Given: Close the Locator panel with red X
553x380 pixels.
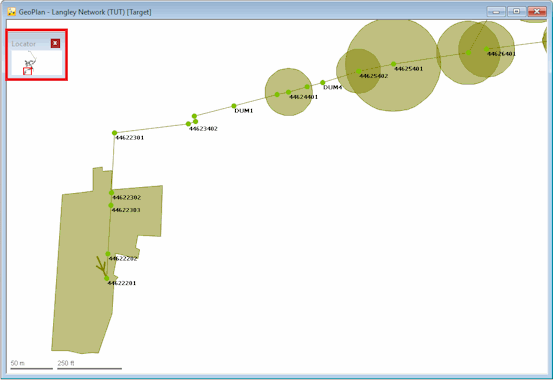Looking at the screenshot, I should click(x=55, y=43).
